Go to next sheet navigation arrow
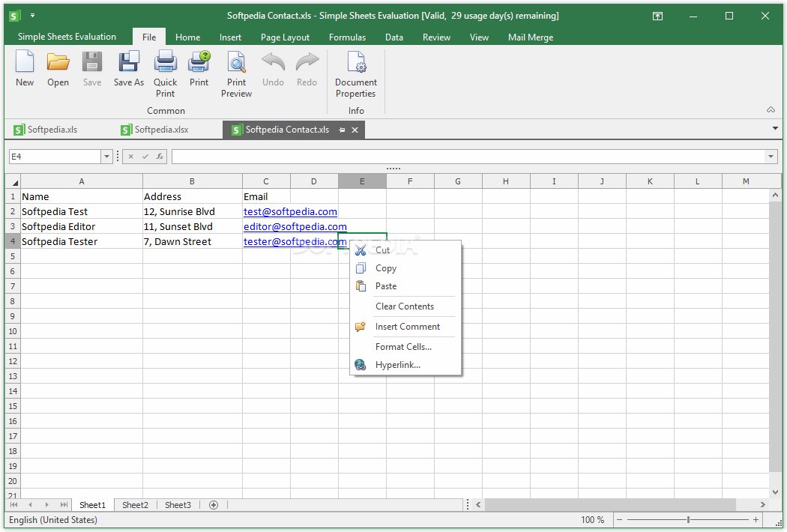 point(47,505)
